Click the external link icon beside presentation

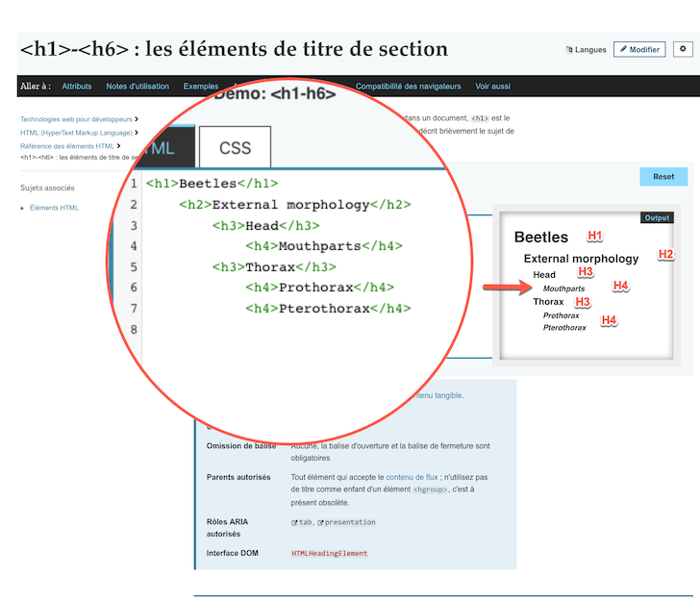pos(321,522)
